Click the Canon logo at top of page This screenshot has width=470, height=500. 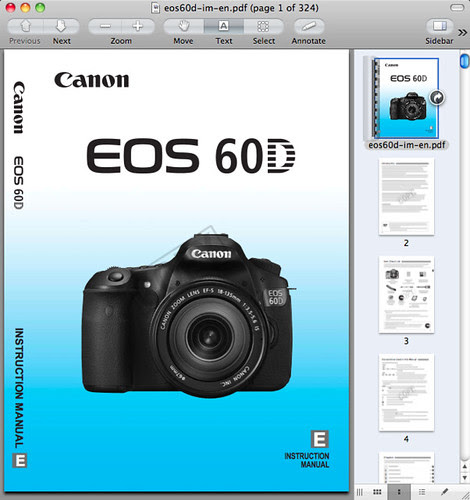[x=92, y=80]
